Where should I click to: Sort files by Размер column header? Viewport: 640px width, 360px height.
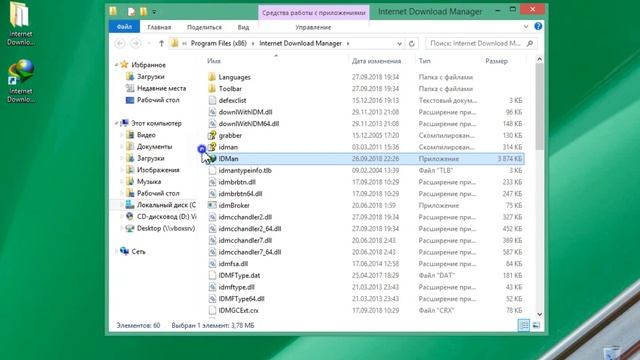(496, 61)
